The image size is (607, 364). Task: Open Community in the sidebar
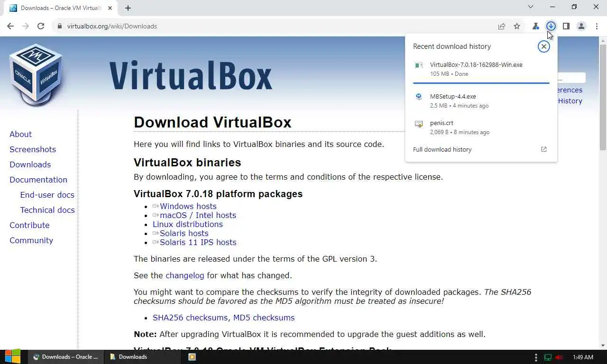[x=31, y=240]
